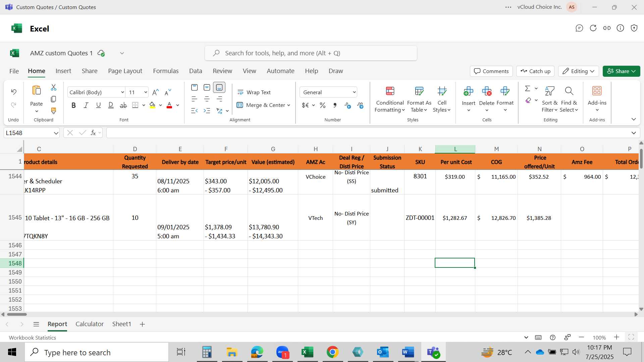Click the Undo icon in ribbon
Image resolution: width=644 pixels, height=362 pixels.
13,92
